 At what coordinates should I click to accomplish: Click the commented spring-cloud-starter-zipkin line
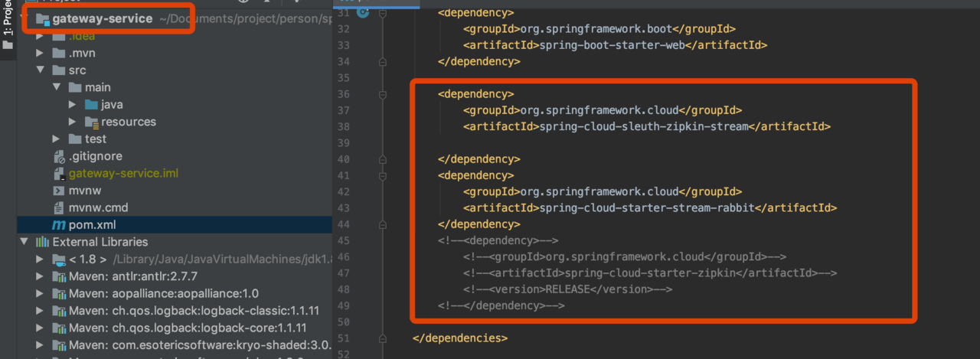pos(649,273)
